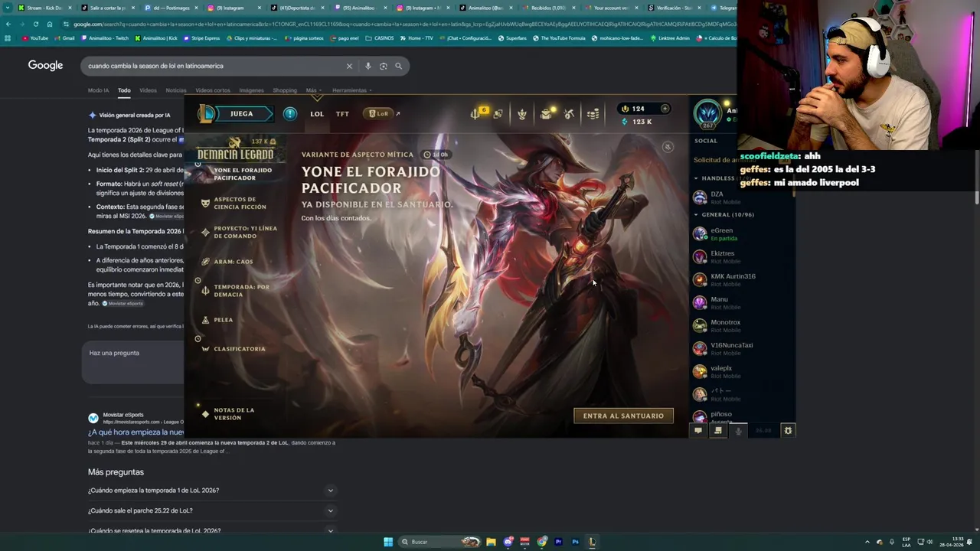The image size is (980, 551).
Task: Select the Clasificatoria entry
Action: 234,349
